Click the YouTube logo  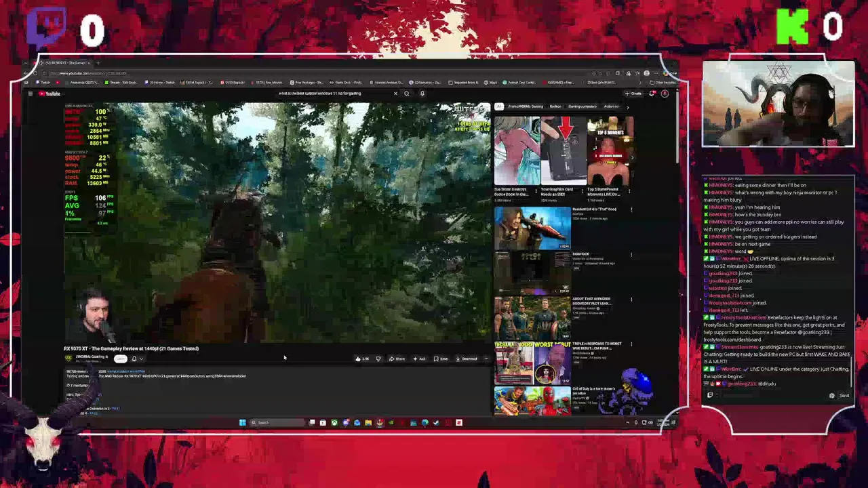49,94
